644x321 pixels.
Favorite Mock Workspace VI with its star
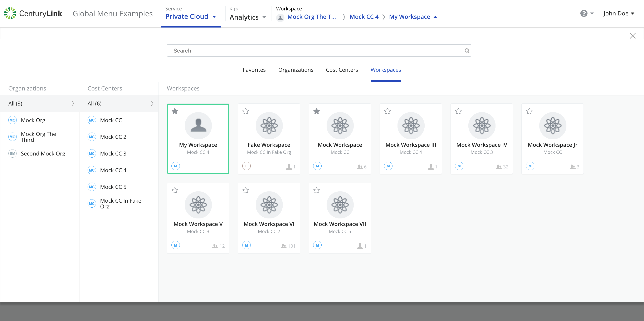pos(245,190)
